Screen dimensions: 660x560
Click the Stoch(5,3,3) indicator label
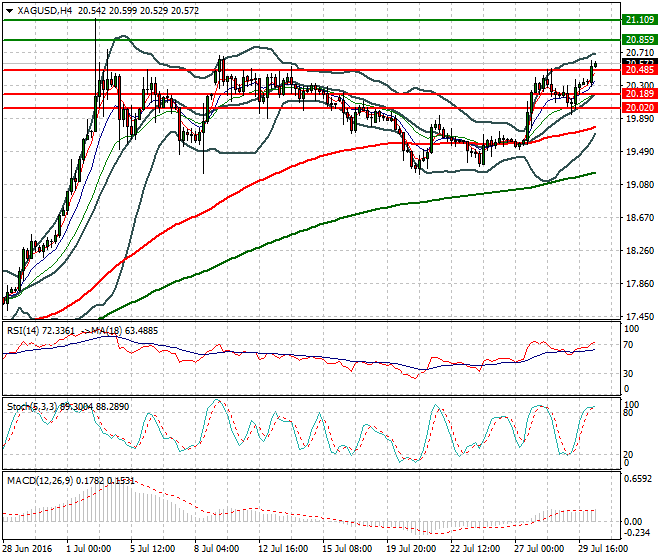click(x=68, y=407)
